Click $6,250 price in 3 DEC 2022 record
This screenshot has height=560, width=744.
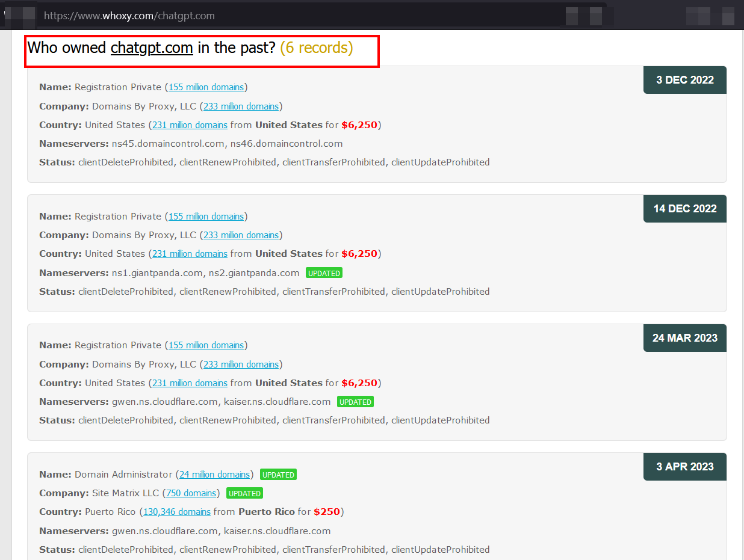[x=359, y=125]
